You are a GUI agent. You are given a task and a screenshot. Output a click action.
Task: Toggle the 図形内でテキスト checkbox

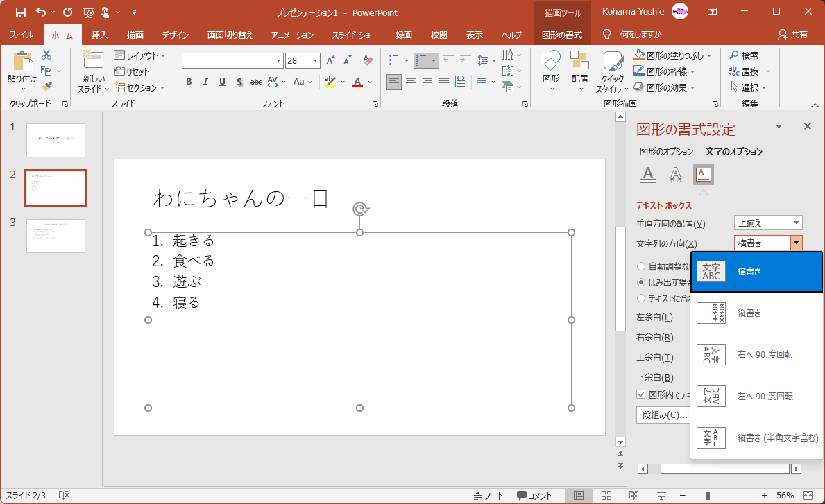tap(641, 394)
